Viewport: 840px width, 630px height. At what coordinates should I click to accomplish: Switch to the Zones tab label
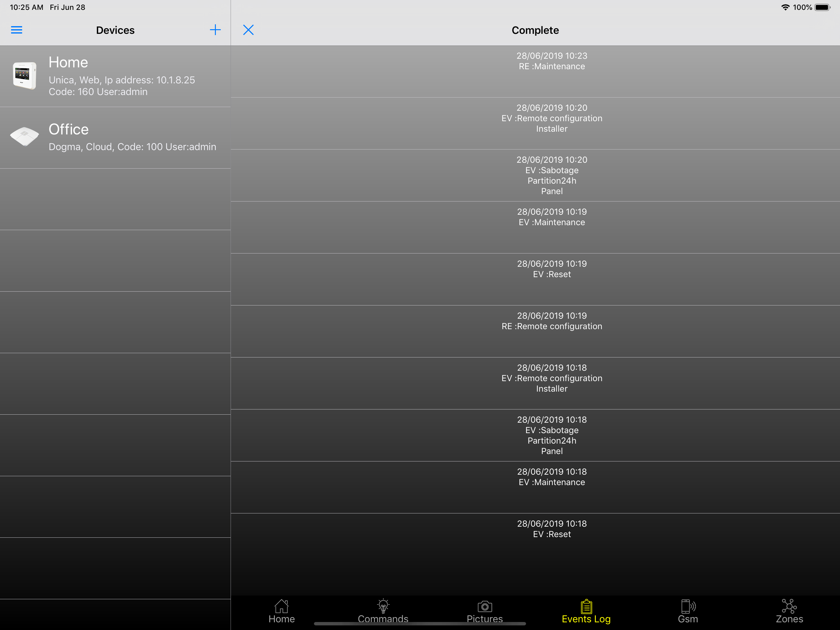tap(790, 619)
